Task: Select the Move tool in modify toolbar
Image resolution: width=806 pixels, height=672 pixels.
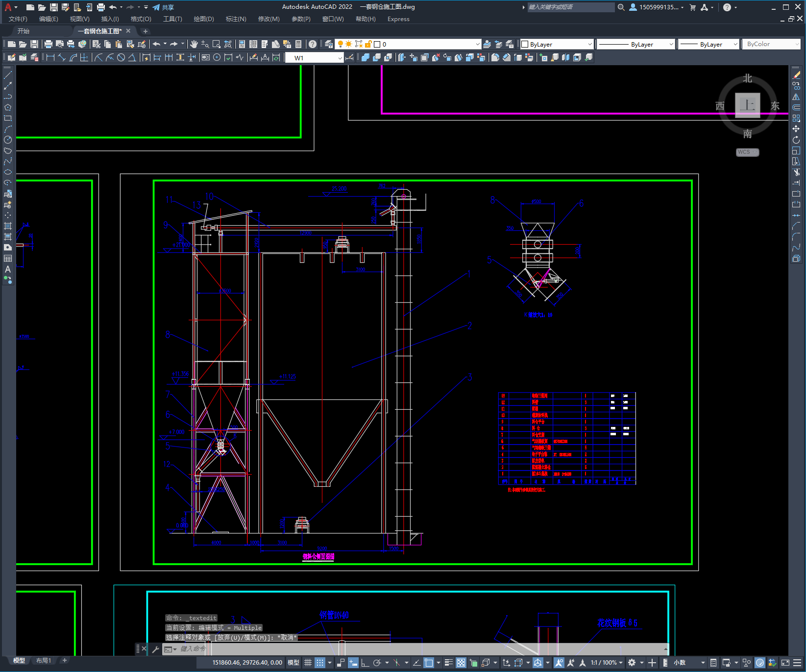Action: tap(796, 129)
